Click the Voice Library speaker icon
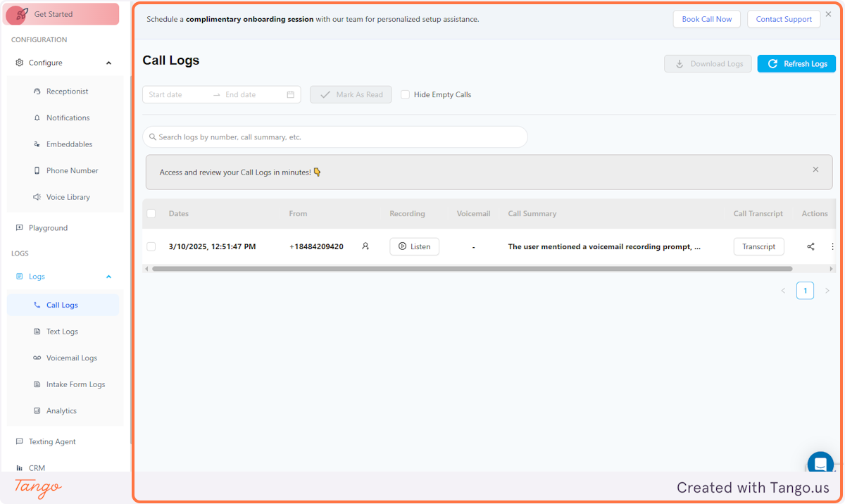 click(37, 197)
